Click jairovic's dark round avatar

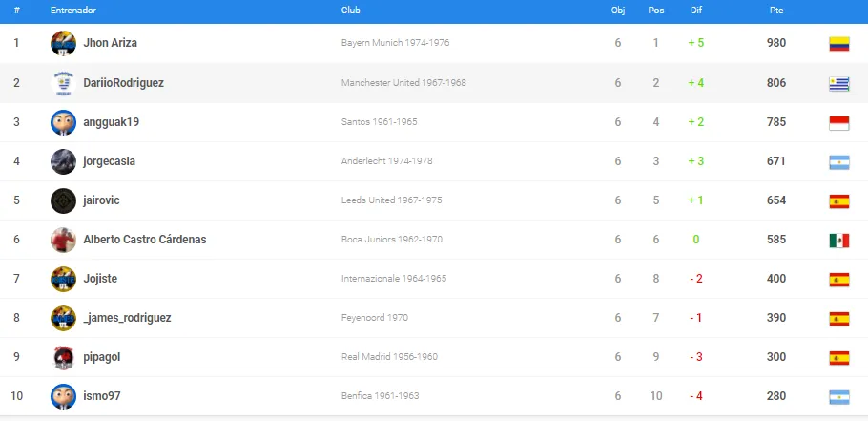pyautogui.click(x=63, y=200)
